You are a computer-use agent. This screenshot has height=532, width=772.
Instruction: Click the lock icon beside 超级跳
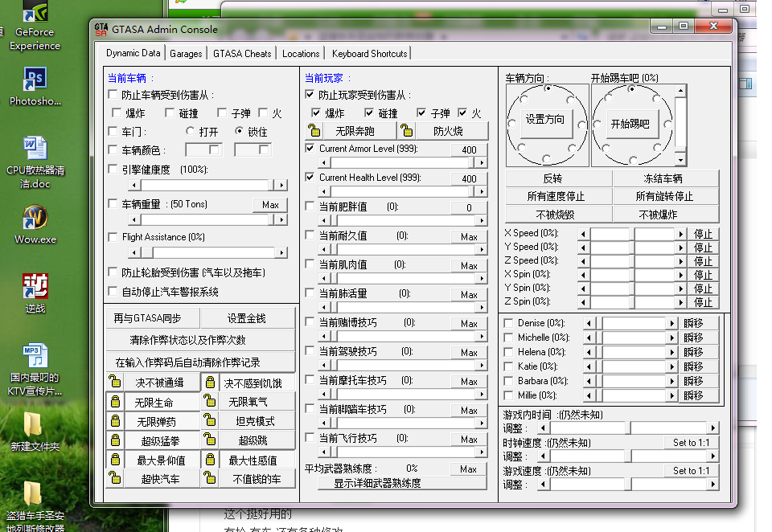(x=210, y=440)
